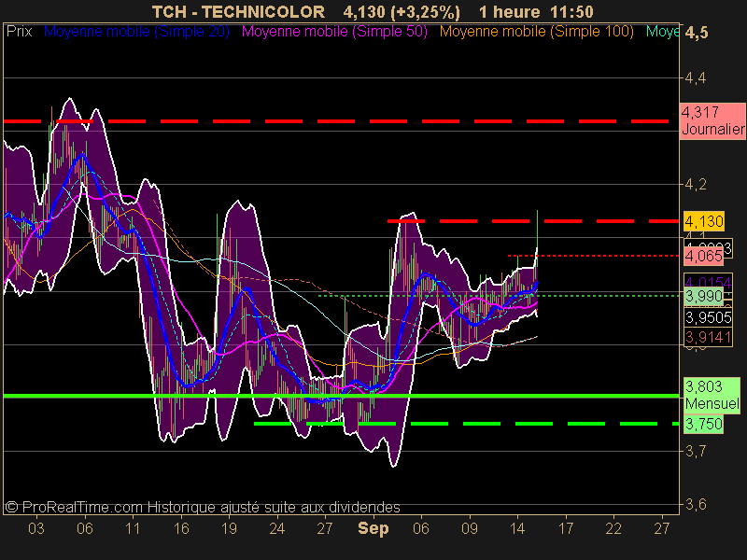Click the red "4,317 Journalier" price tag
Viewport: 747px width, 560px height.
coord(712,121)
